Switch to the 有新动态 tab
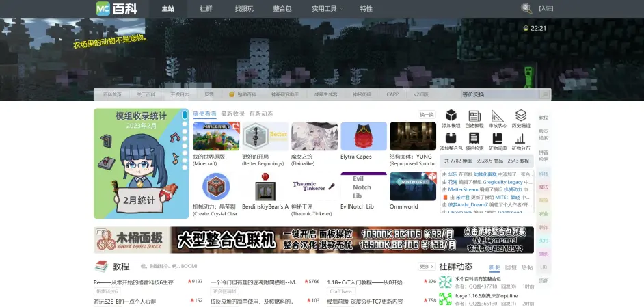This screenshot has width=644, height=307. 260,114
